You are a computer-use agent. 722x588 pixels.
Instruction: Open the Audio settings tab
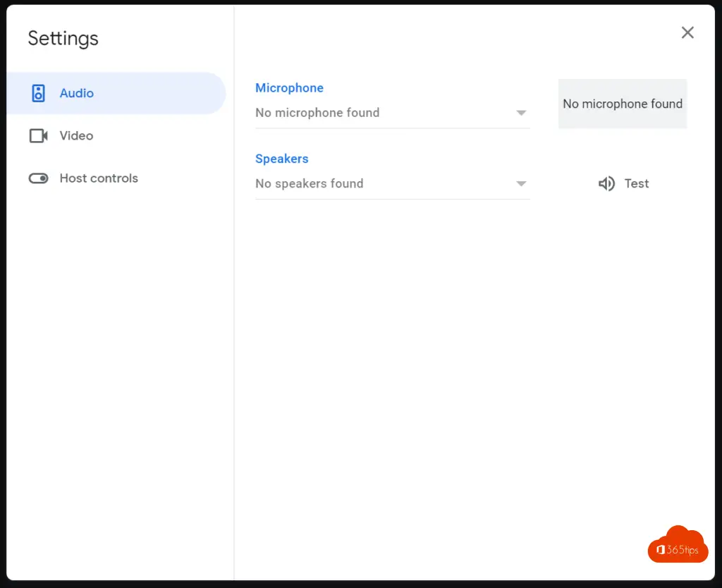pyautogui.click(x=116, y=93)
